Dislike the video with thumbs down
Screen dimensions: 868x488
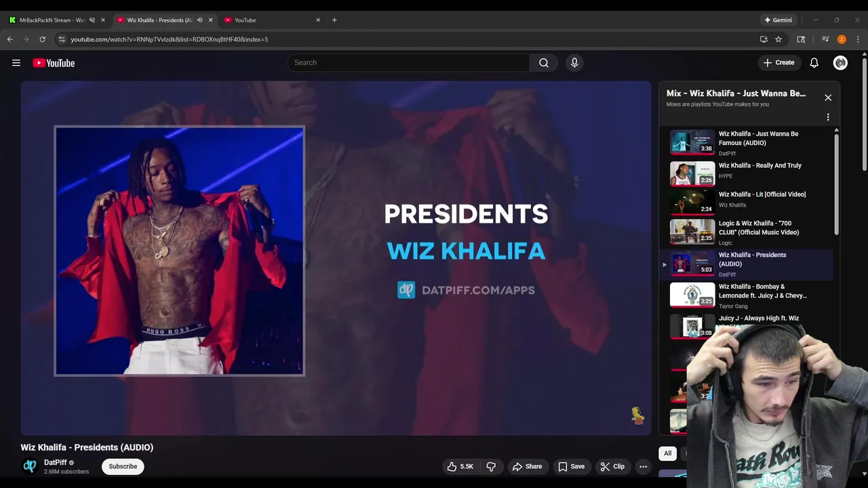tap(491, 466)
